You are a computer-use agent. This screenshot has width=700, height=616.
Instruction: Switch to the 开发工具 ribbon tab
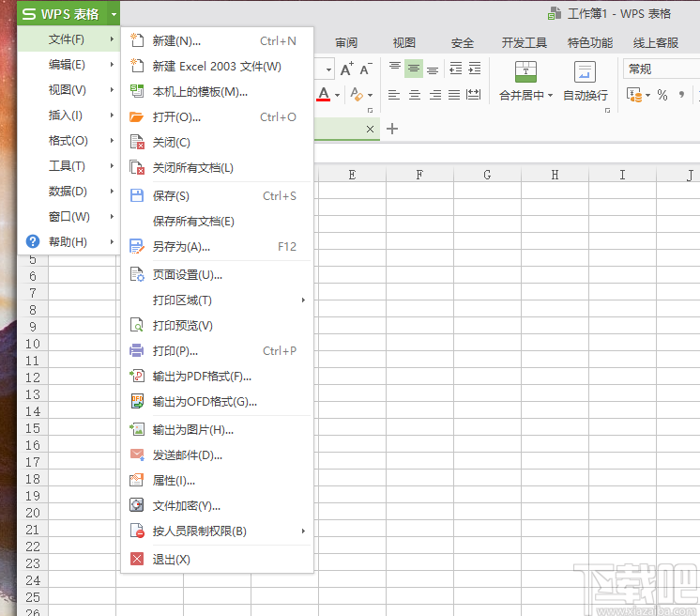[x=525, y=43]
